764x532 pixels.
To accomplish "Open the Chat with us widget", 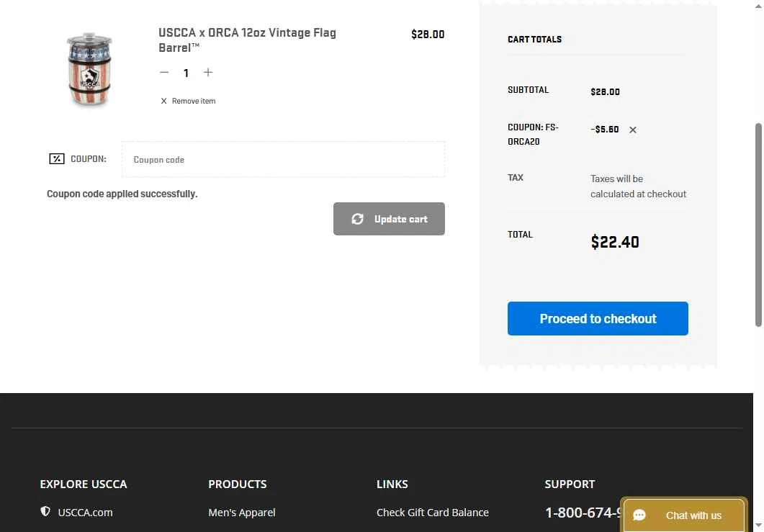I will [x=684, y=515].
